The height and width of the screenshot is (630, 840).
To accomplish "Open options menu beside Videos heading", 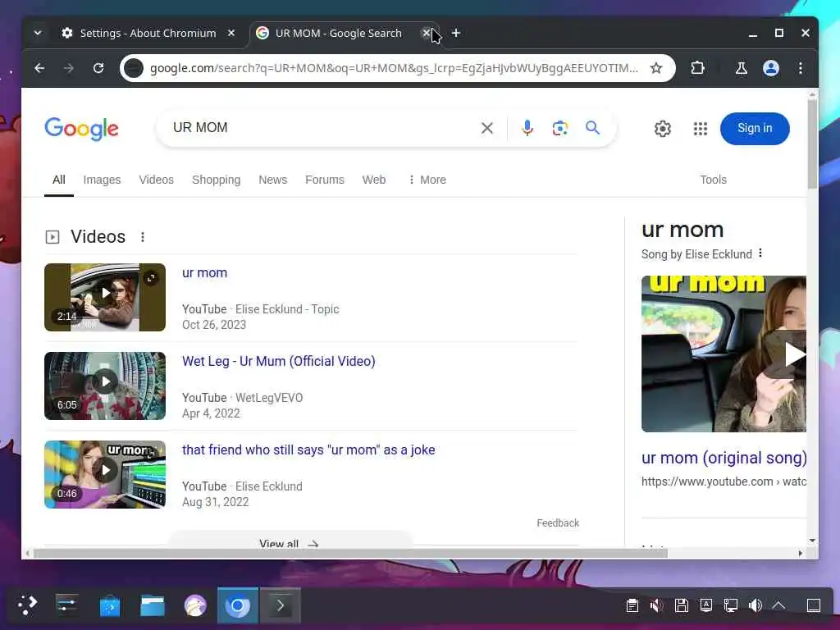I will (x=143, y=237).
